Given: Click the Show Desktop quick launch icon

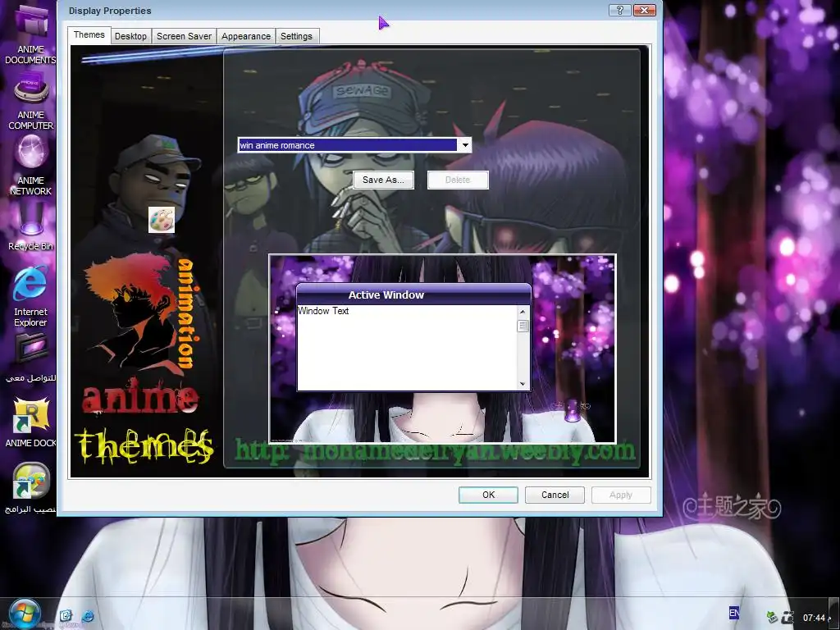Looking at the screenshot, I should (66, 616).
